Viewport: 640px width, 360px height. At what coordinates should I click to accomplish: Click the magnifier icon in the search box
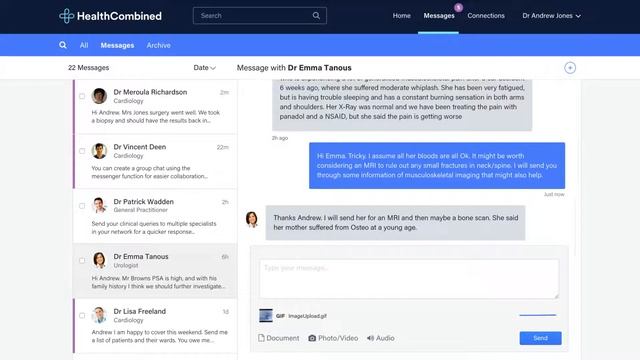click(x=316, y=16)
